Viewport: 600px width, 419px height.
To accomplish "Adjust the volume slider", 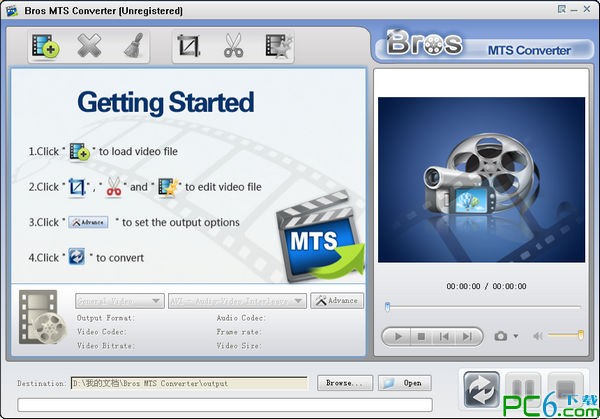I will coord(566,336).
